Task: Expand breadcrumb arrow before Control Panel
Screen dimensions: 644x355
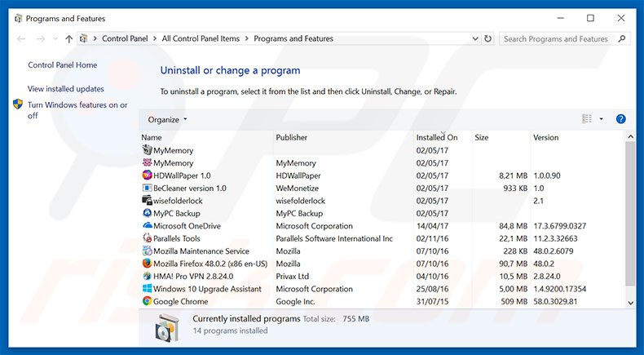Action: tap(95, 38)
